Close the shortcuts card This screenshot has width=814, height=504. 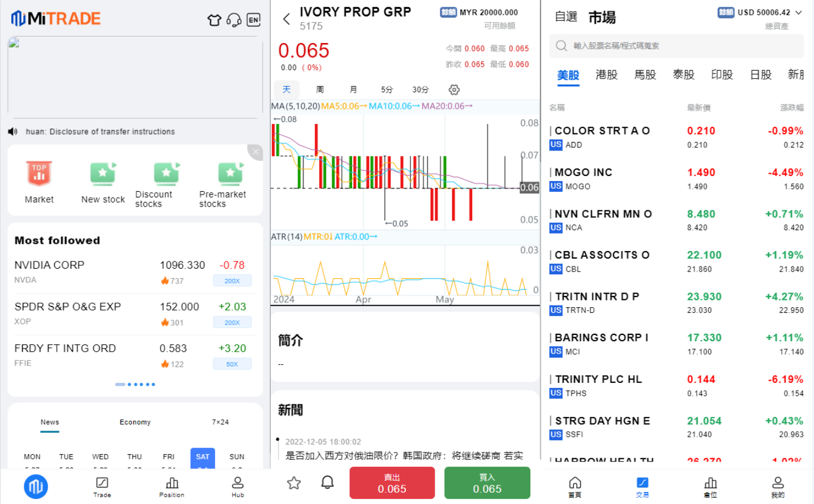tap(256, 152)
